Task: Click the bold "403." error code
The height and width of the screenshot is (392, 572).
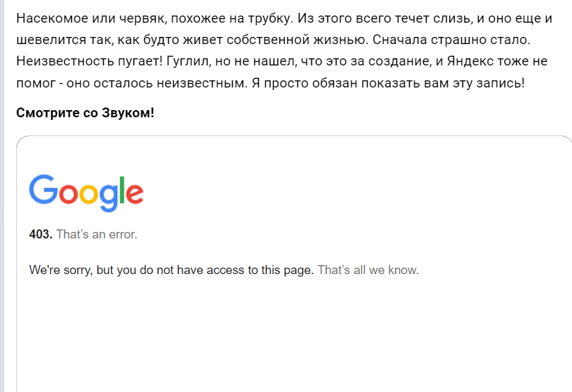Action: click(x=41, y=235)
